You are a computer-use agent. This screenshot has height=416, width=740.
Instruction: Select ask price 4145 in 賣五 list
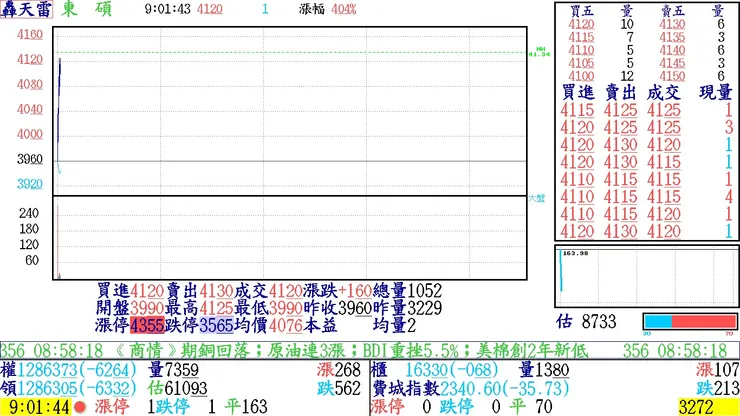(x=673, y=63)
